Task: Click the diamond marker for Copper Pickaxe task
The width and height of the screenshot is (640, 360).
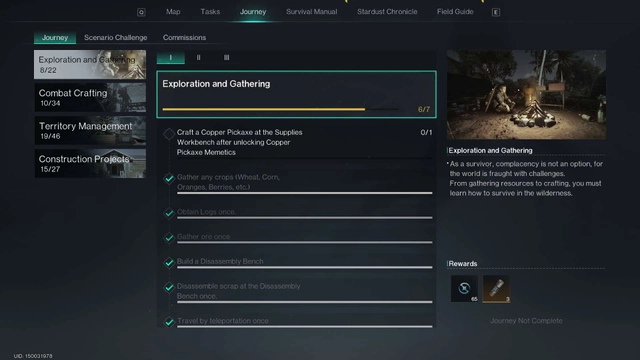Action: click(169, 133)
